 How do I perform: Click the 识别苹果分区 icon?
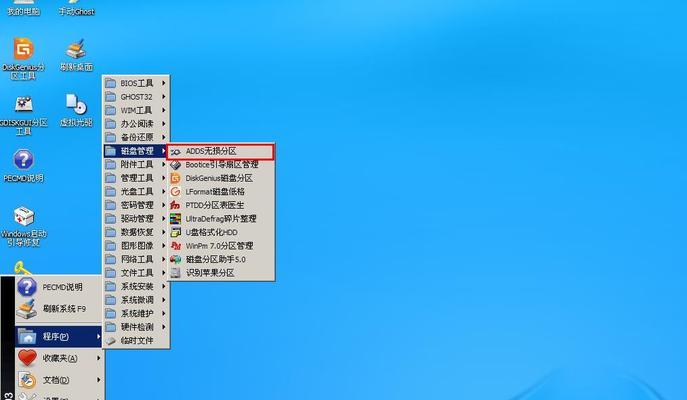point(175,273)
